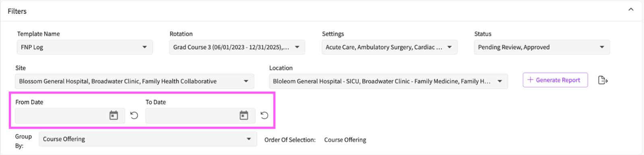
Task: Open the Location dropdown
Action: coord(388,81)
